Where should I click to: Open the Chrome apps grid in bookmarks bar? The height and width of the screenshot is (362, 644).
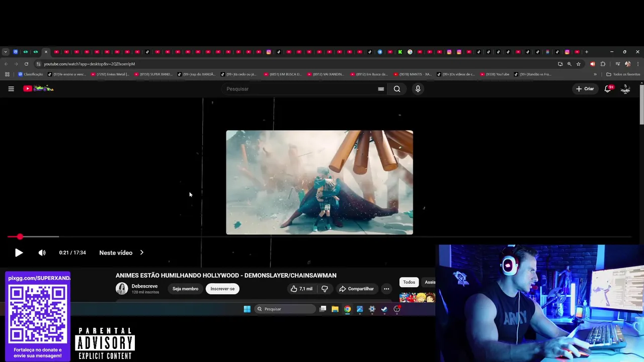pyautogui.click(x=7, y=74)
